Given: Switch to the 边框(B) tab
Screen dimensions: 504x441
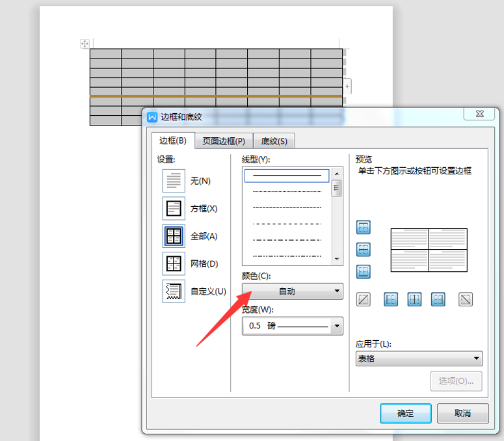Looking at the screenshot, I should pos(173,140).
